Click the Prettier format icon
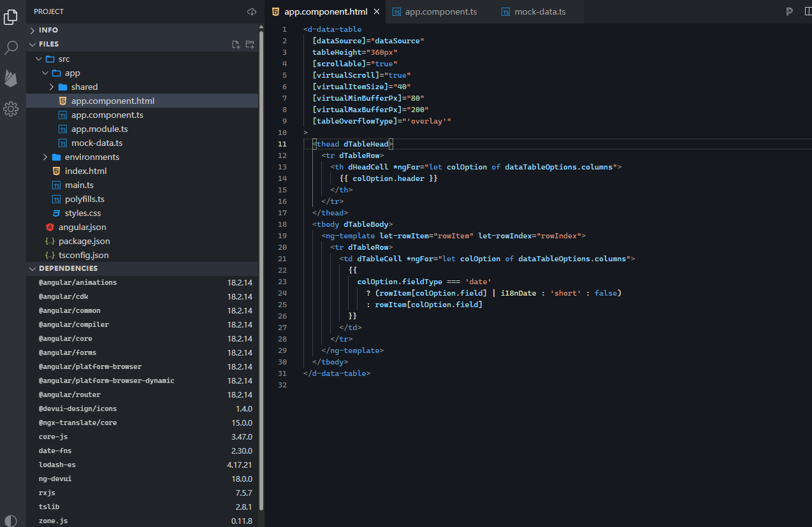Image resolution: width=812 pixels, height=527 pixels. (789, 11)
